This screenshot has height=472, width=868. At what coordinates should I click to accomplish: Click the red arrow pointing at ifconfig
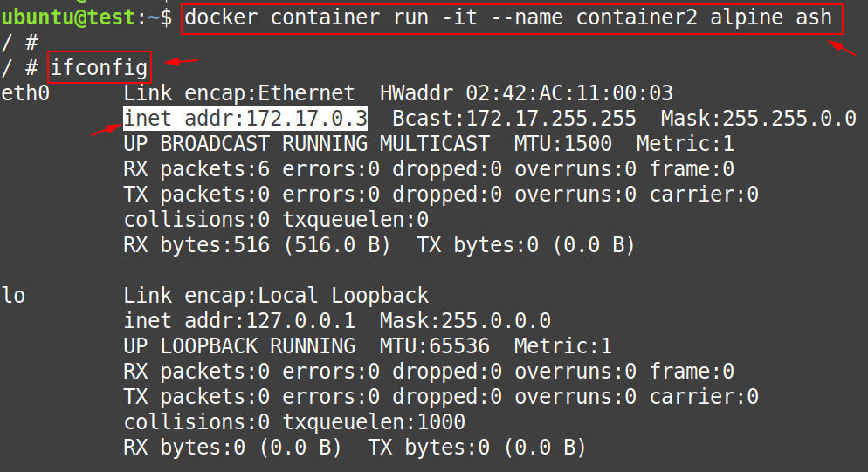[183, 61]
